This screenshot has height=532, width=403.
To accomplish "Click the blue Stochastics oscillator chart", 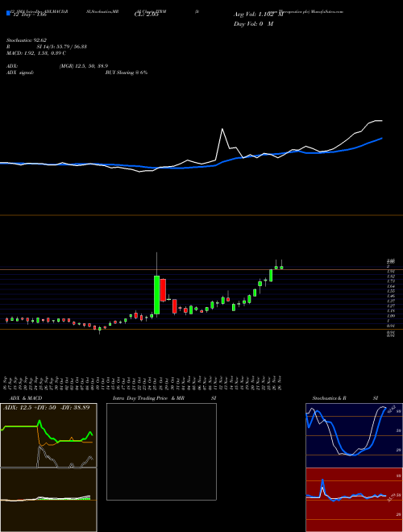I will (x=354, y=435).
